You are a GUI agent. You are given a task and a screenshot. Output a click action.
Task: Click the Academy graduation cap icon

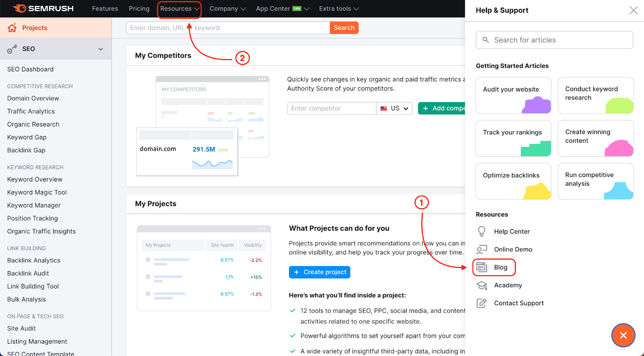pos(482,285)
